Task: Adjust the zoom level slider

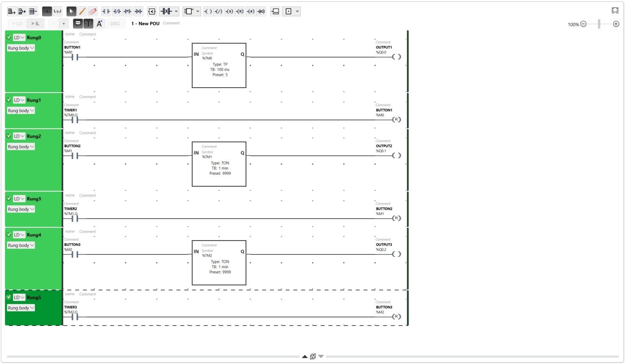Action: click(x=599, y=24)
